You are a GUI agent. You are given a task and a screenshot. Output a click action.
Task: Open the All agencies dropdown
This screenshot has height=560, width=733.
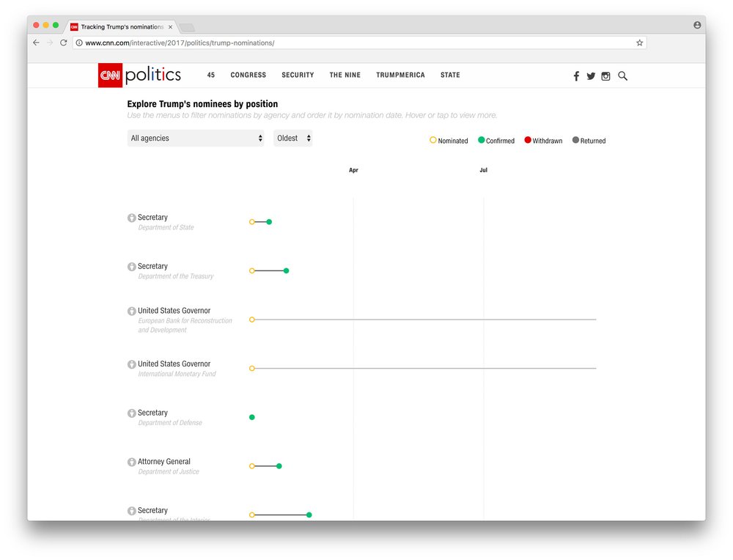pyautogui.click(x=196, y=139)
